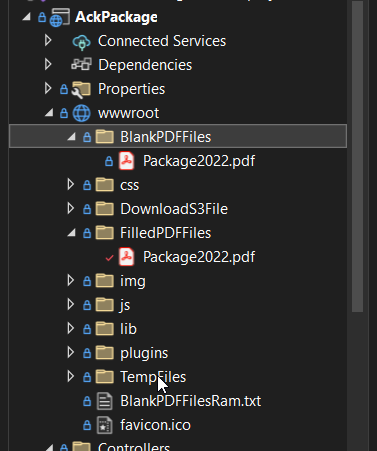
Task: Expand the Properties folder
Action: [48, 88]
